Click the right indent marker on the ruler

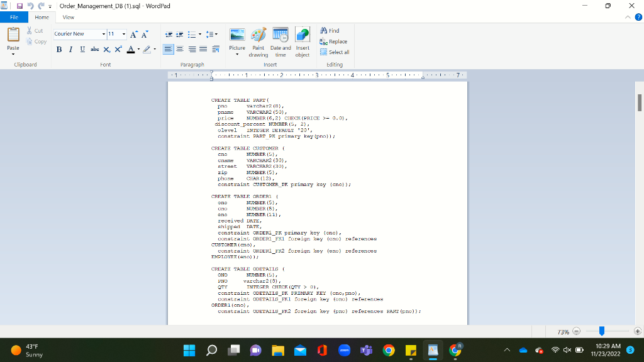tap(423, 77)
